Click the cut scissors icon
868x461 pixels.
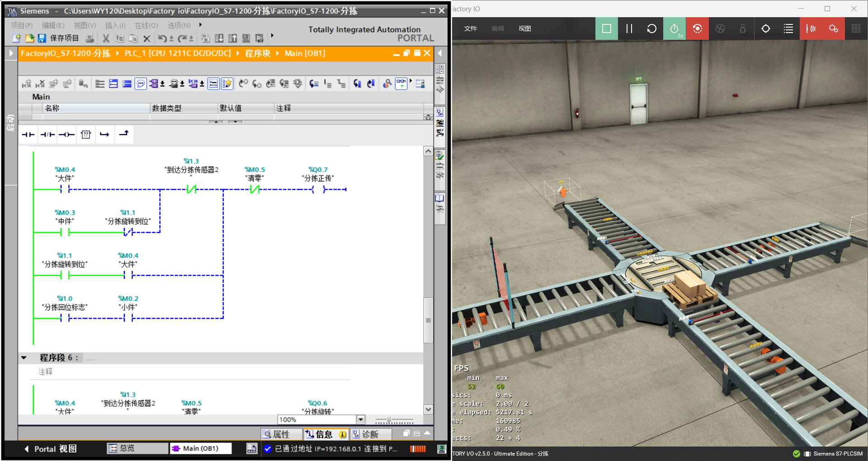106,38
